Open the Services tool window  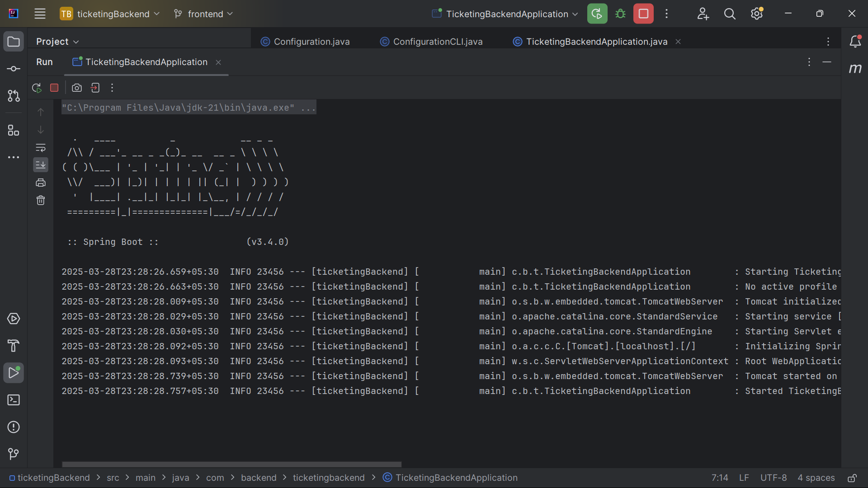tap(14, 319)
